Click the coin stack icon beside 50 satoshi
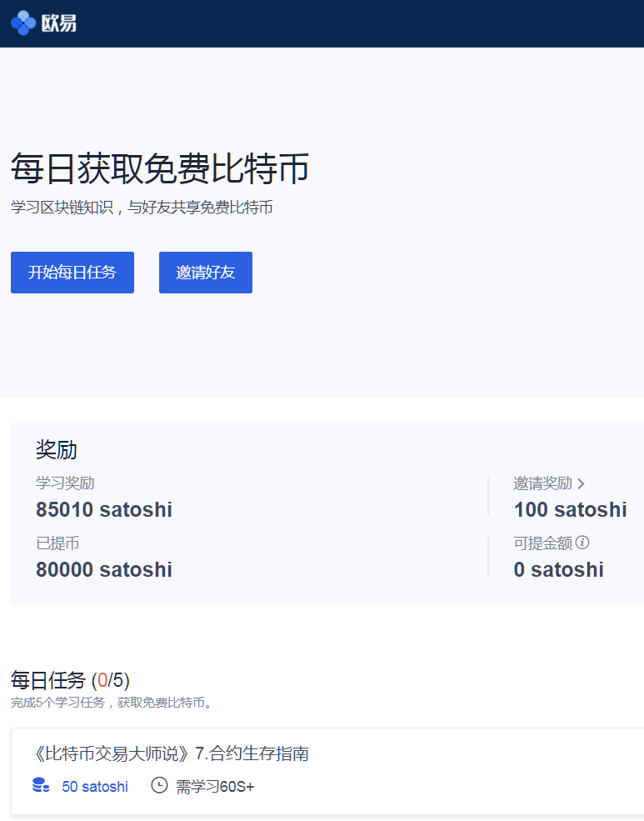This screenshot has height=821, width=644. (x=41, y=785)
